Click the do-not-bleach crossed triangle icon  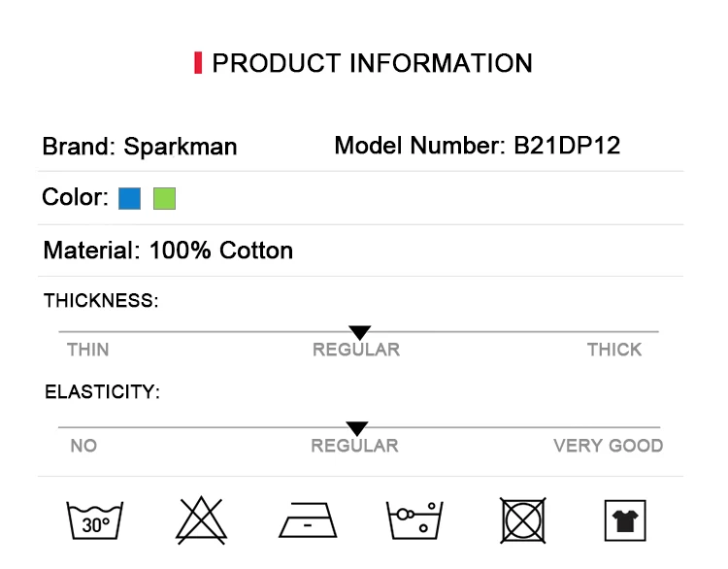click(x=201, y=520)
